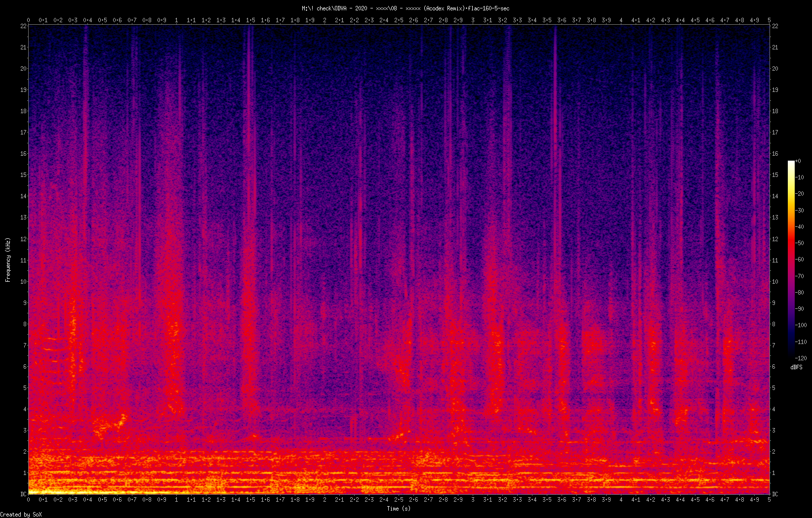Click the "0·5" tick on the top time axis
This screenshot has height=518, width=812.
click(x=102, y=20)
